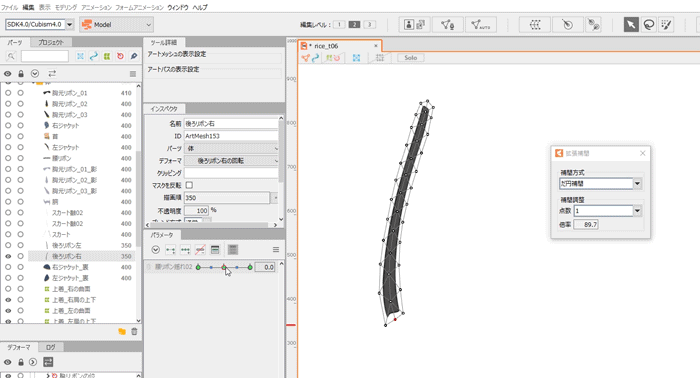
Task: Open the manual mesh edit tool
Action: coord(447,25)
